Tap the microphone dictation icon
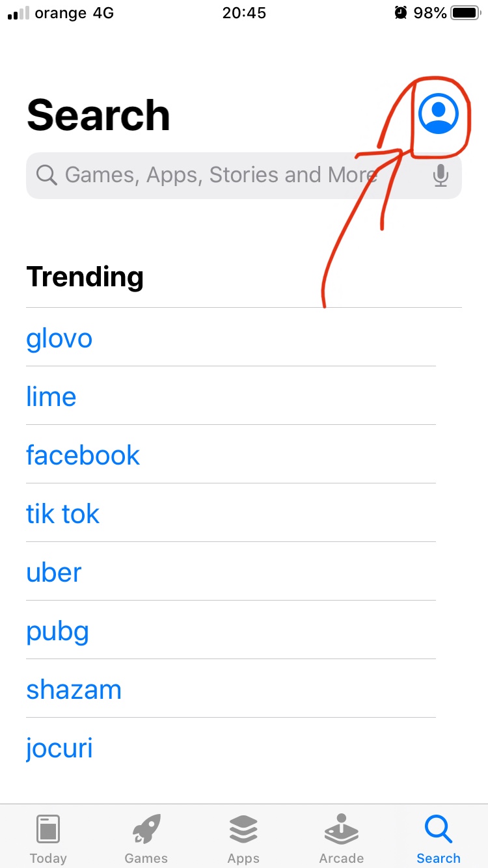 [x=441, y=175]
